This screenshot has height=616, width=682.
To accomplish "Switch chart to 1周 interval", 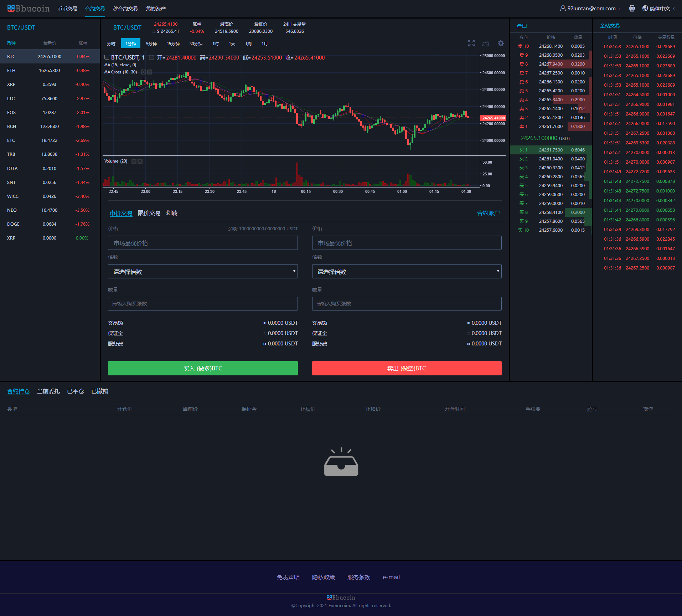I will point(248,43).
